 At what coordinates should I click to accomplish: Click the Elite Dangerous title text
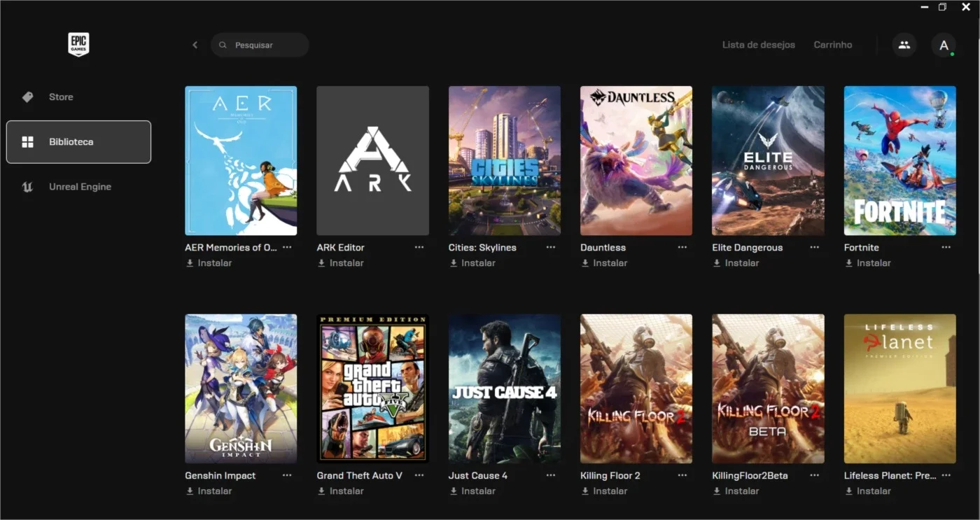(x=748, y=247)
